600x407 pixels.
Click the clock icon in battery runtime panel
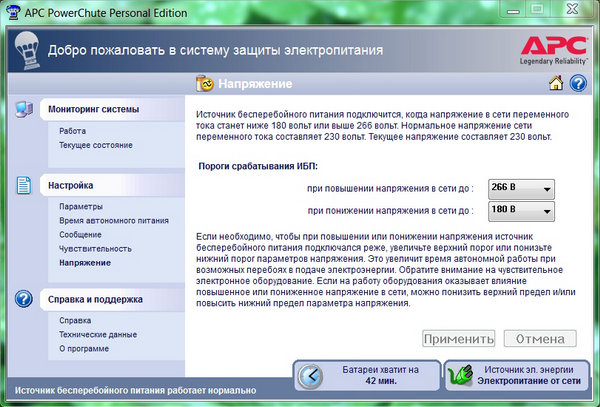[x=310, y=376]
